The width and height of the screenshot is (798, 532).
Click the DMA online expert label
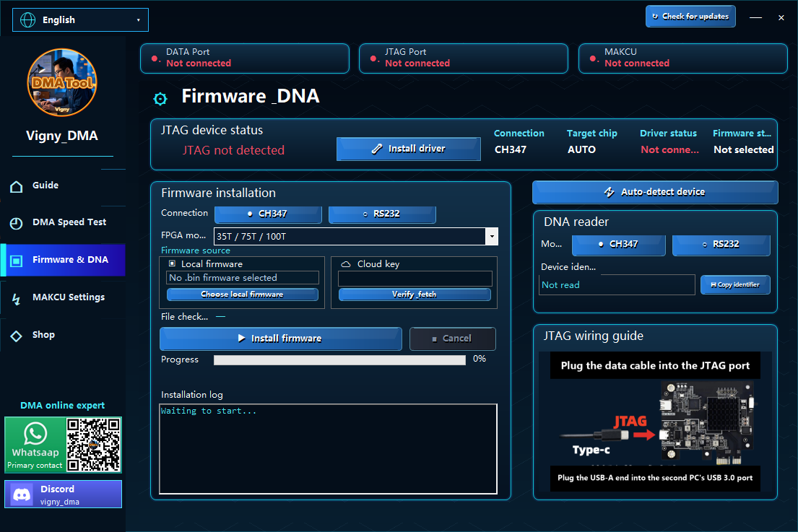(x=63, y=406)
